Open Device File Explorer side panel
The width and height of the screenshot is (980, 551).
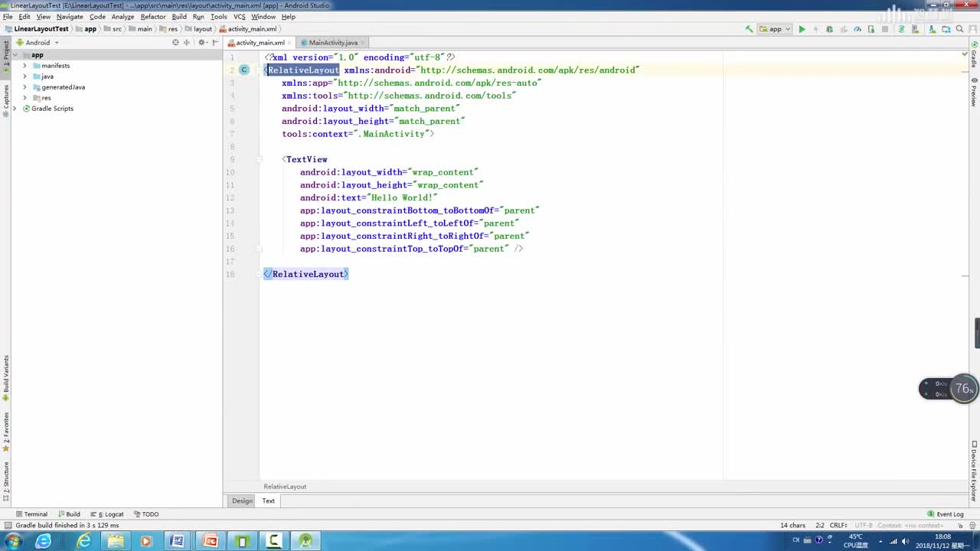[974, 471]
